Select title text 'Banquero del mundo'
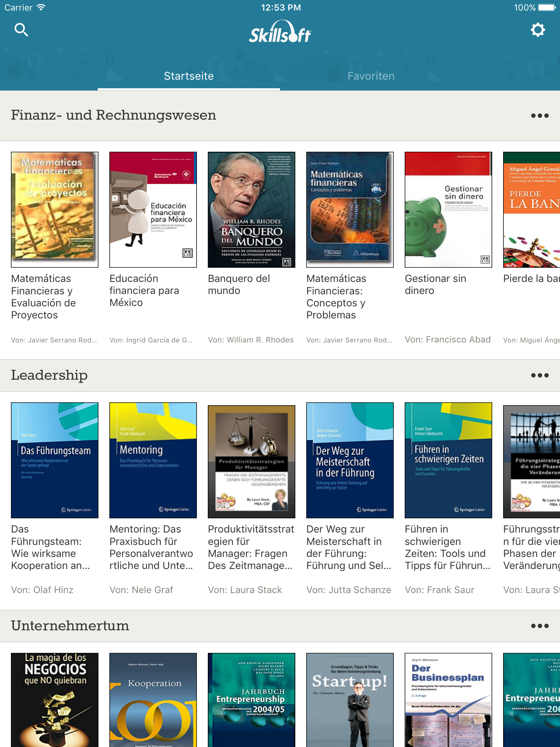560x747 pixels. tap(239, 285)
